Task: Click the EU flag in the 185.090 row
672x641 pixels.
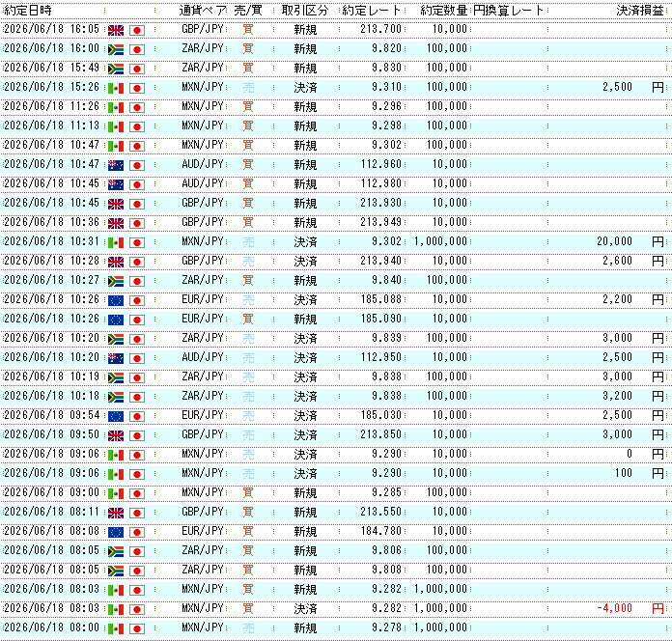Action: coord(116,320)
